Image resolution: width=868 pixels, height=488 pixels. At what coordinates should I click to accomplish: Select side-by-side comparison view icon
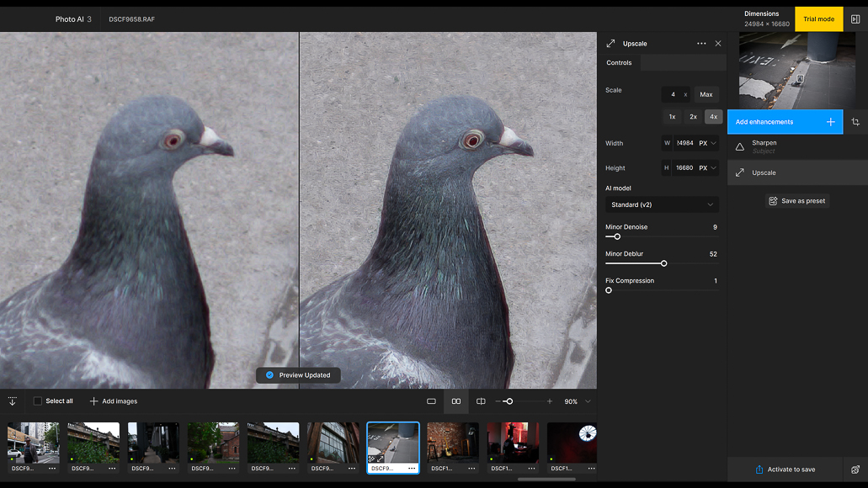tap(456, 401)
